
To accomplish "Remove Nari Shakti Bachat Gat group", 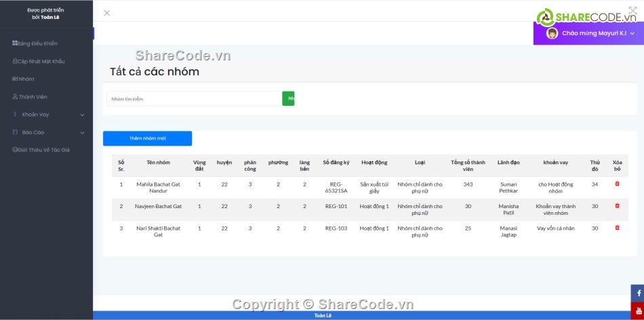I will [x=617, y=228].
